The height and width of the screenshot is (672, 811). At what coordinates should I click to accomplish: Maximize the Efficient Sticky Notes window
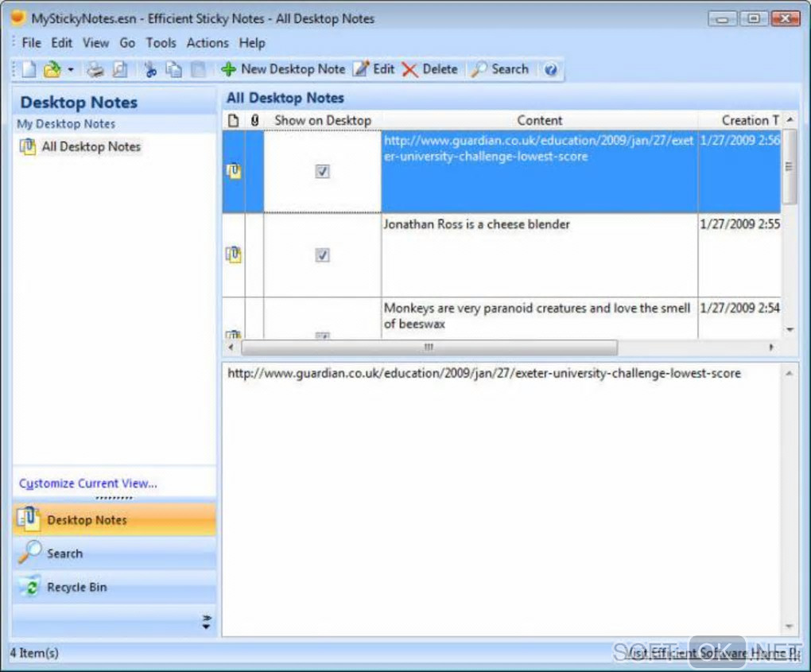754,18
